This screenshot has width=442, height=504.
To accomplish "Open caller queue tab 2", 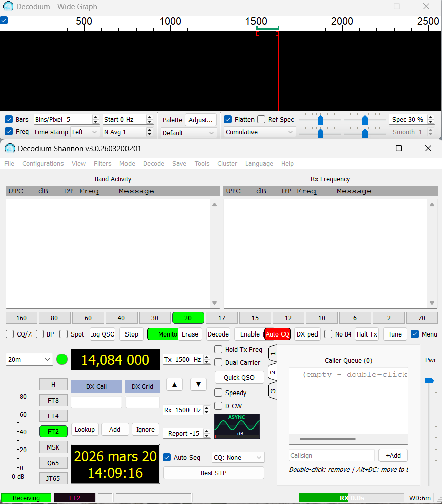I will tap(273, 372).
